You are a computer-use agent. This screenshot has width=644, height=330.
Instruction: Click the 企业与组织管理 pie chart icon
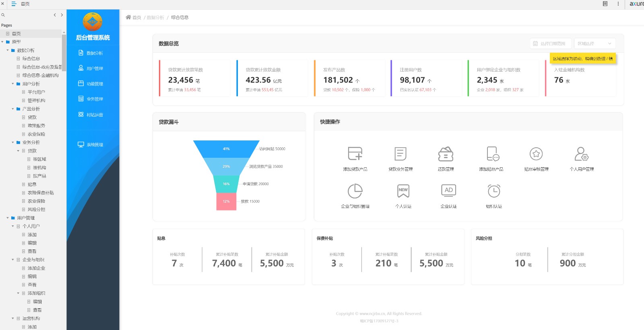click(x=355, y=191)
